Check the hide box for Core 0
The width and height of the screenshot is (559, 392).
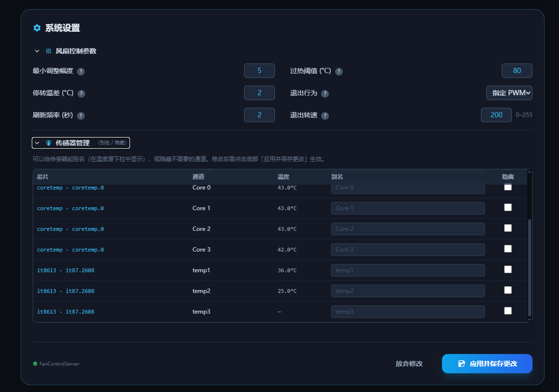(508, 187)
